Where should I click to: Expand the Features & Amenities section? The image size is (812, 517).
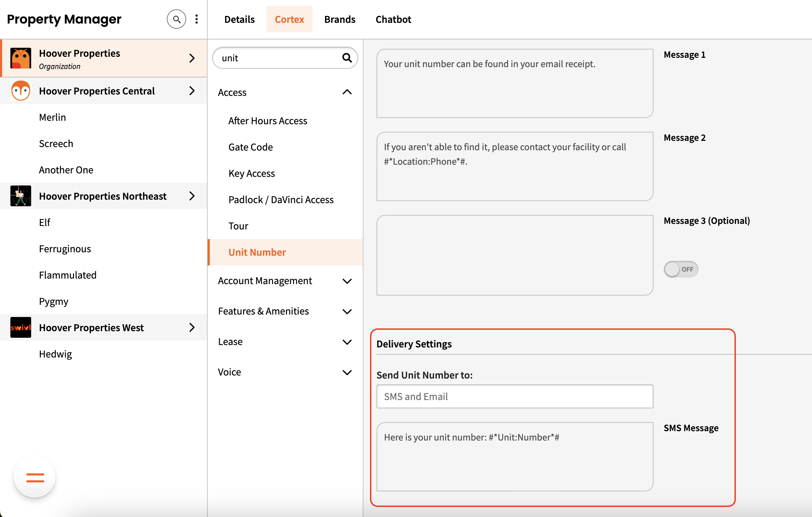coord(347,311)
